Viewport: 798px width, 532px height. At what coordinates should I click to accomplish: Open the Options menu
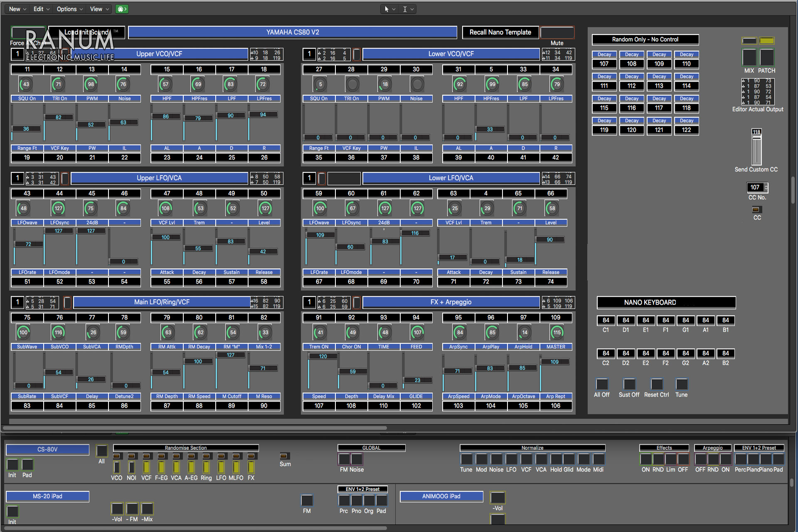70,9
